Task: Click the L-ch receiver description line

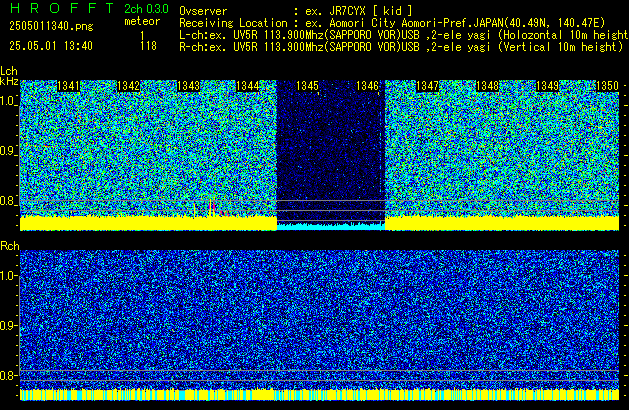Action: (404, 35)
